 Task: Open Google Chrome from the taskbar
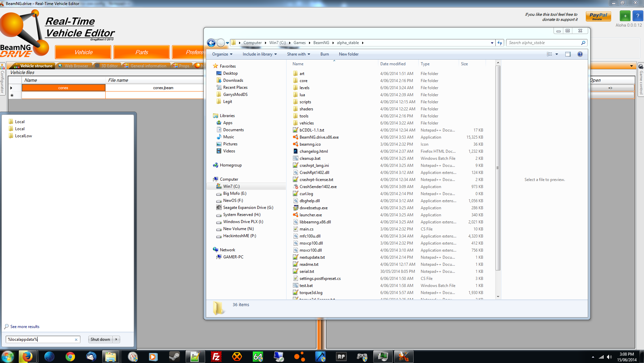tap(70, 357)
